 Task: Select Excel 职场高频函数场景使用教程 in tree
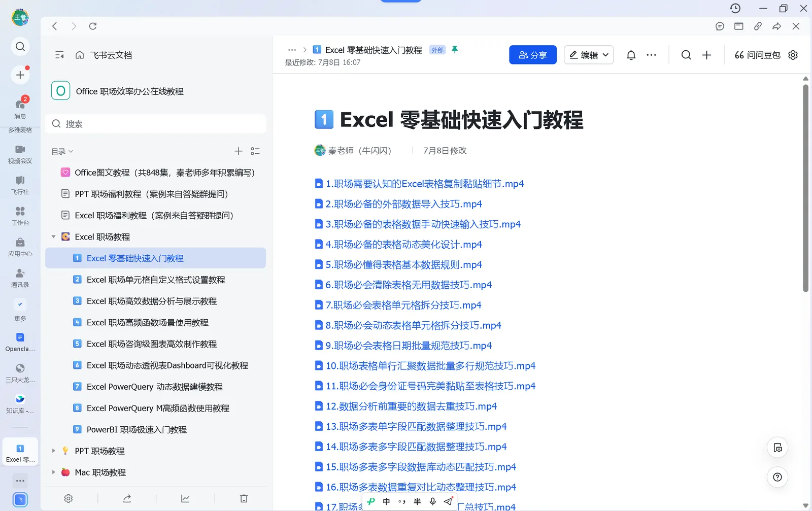[156, 323]
